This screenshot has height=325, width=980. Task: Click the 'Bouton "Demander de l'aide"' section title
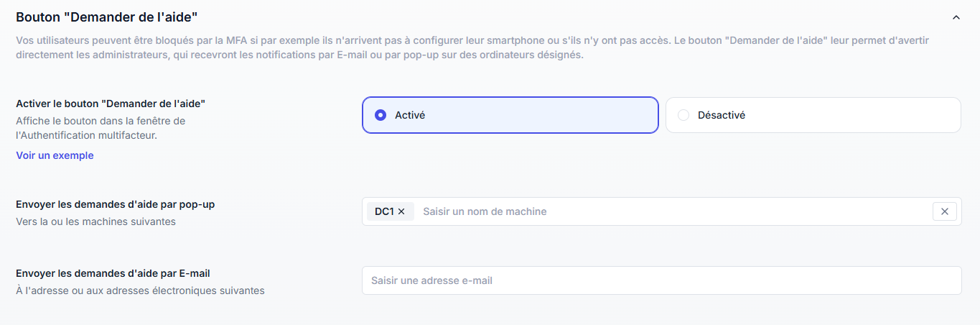pyautogui.click(x=107, y=17)
